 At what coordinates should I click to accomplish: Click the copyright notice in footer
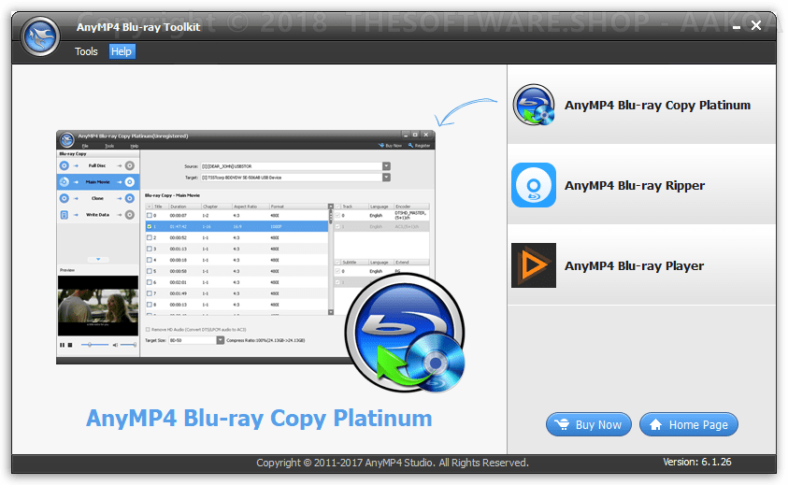[x=392, y=462]
